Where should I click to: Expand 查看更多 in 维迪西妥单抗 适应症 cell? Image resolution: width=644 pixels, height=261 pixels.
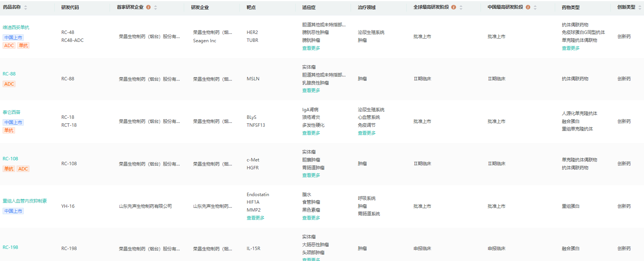pyautogui.click(x=311, y=48)
